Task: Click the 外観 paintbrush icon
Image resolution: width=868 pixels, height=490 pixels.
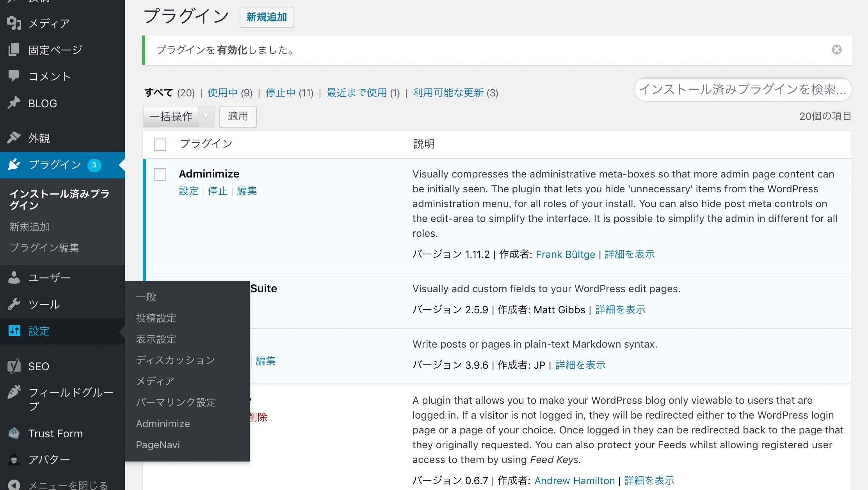Action: pos(14,138)
